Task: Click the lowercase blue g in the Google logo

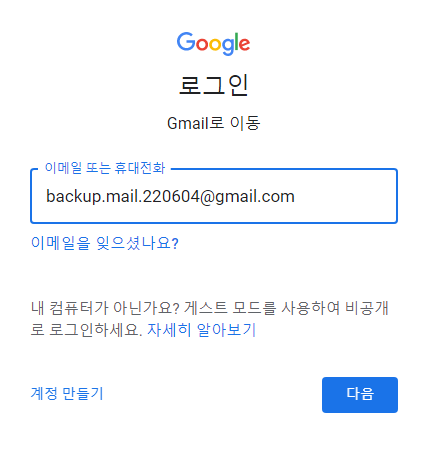Action: pos(228,47)
